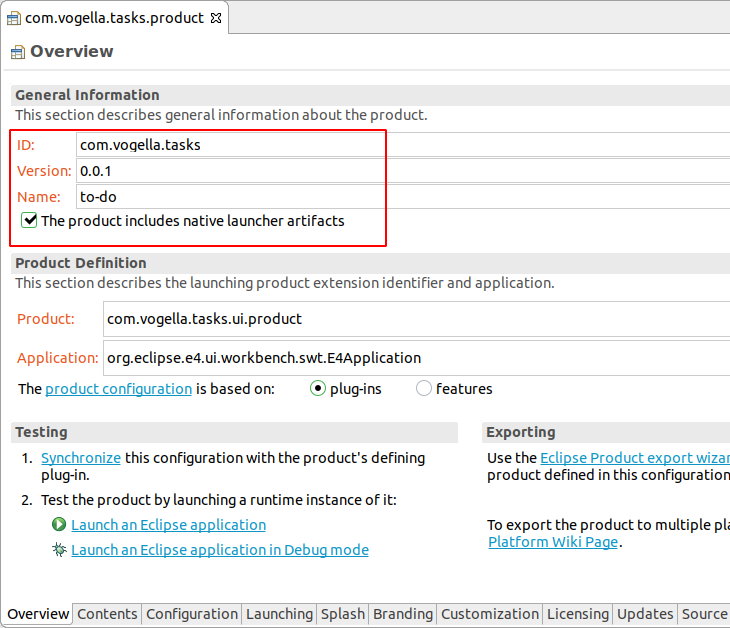Click the green Launch application run icon

(x=59, y=525)
